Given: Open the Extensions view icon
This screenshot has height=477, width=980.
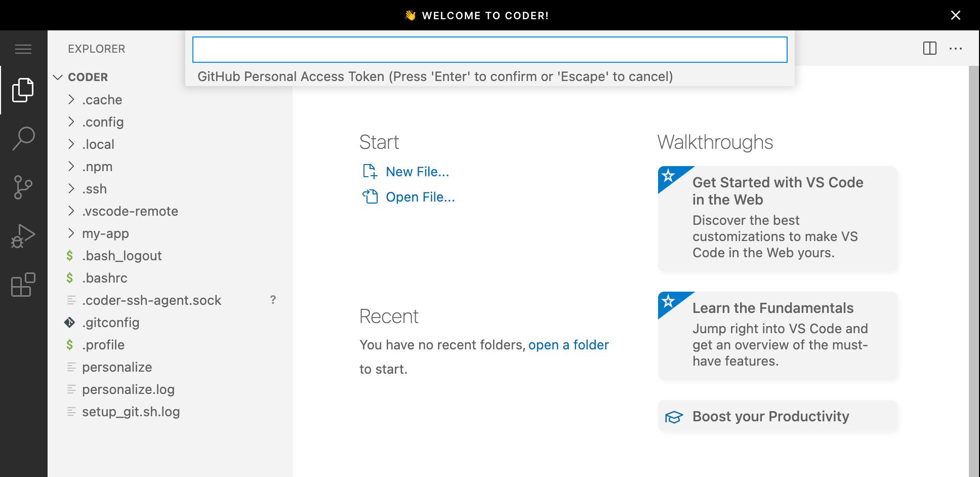Looking at the screenshot, I should pyautogui.click(x=23, y=285).
